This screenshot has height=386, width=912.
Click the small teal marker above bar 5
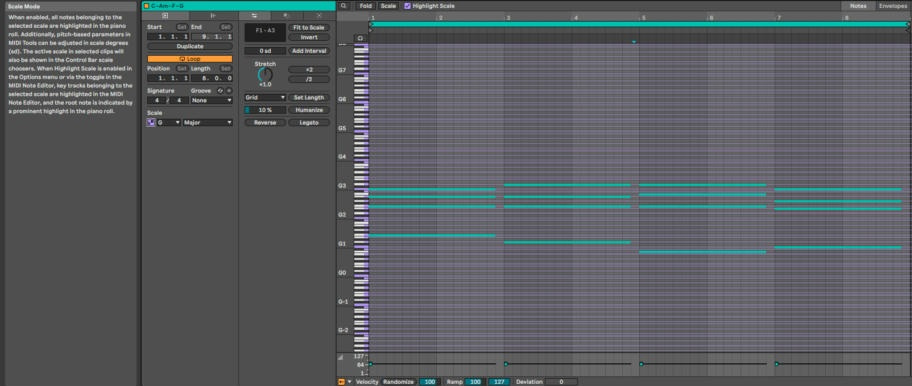point(634,42)
